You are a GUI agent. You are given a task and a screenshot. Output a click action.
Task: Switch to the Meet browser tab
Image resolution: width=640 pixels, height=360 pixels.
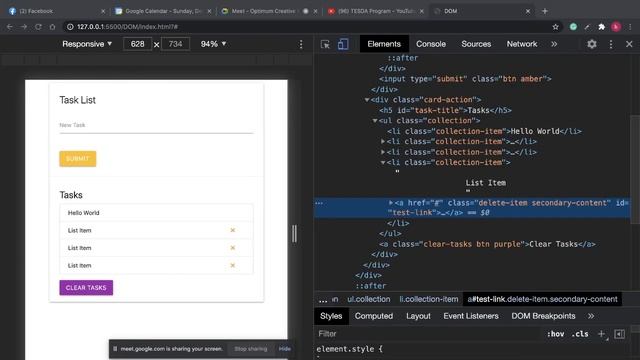coord(269,11)
